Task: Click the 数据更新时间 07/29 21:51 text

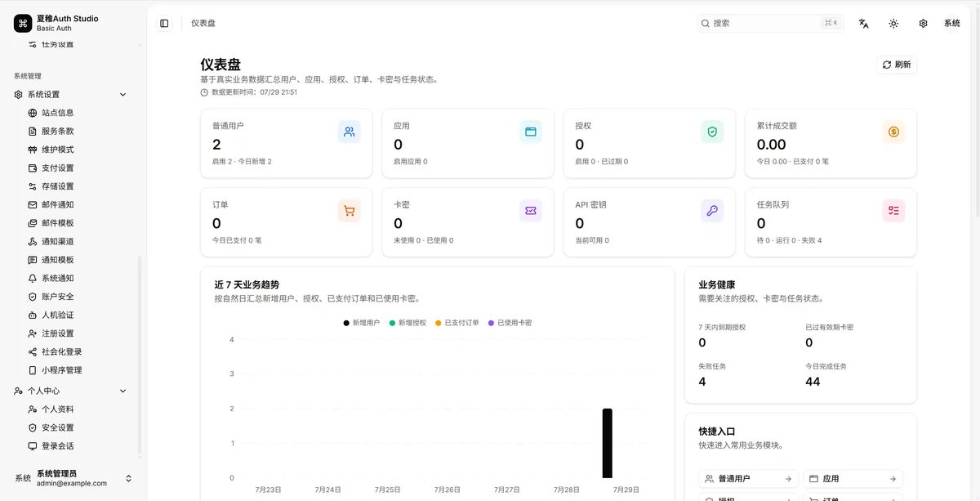Action: (x=254, y=92)
